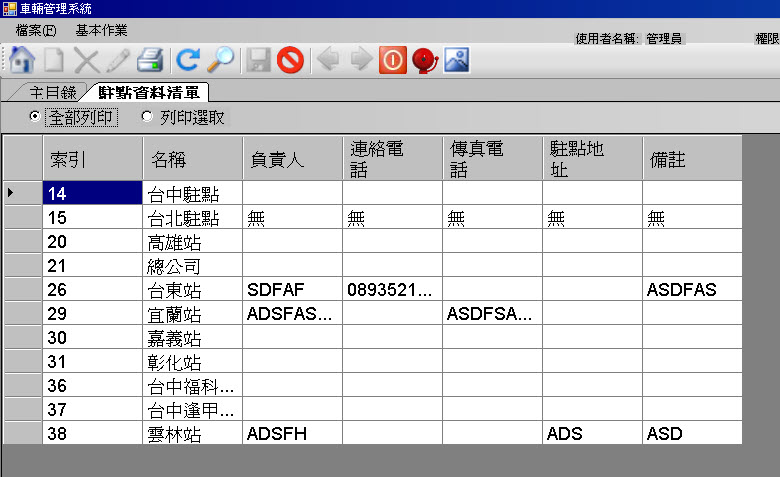The image size is (780, 477).
Task: Click the application icon in title bar
Action: pyautogui.click(x=9, y=8)
